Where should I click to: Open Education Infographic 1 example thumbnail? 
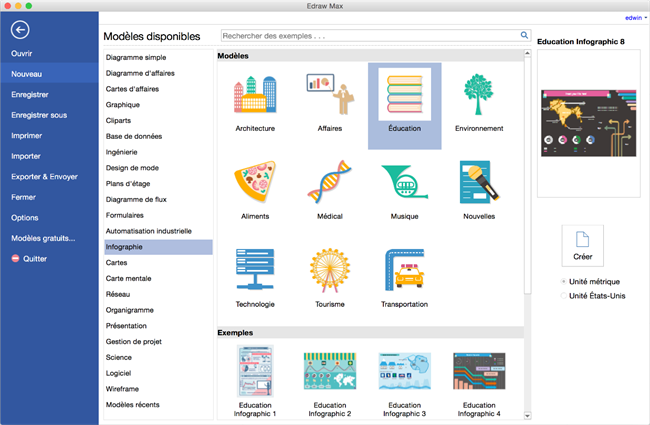[255, 371]
